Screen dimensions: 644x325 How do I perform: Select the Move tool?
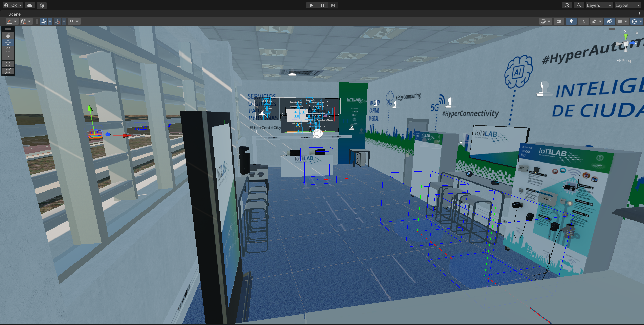click(8, 43)
